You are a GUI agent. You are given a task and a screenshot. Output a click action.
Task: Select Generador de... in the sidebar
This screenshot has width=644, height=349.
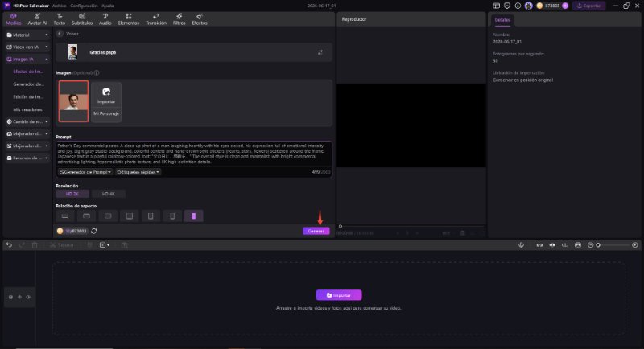[28, 84]
